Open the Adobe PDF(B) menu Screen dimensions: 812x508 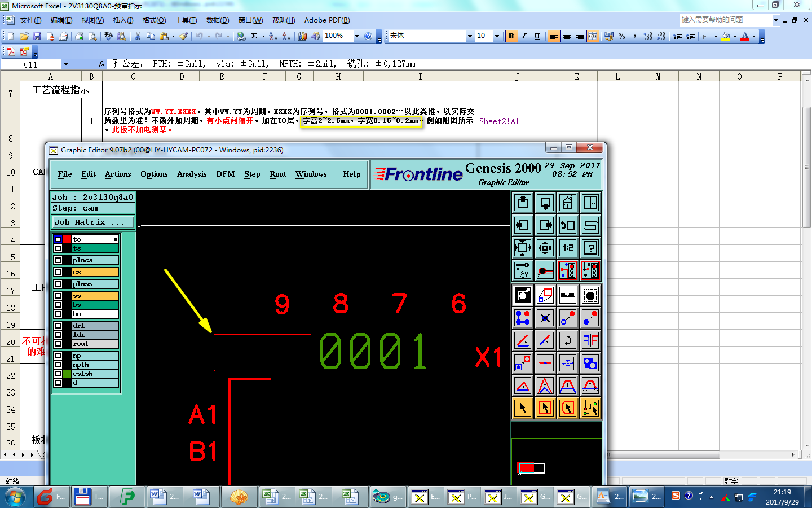pyautogui.click(x=327, y=20)
